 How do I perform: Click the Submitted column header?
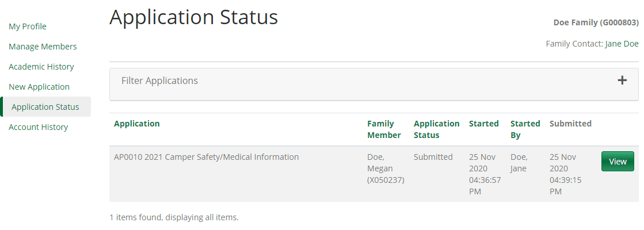(570, 124)
